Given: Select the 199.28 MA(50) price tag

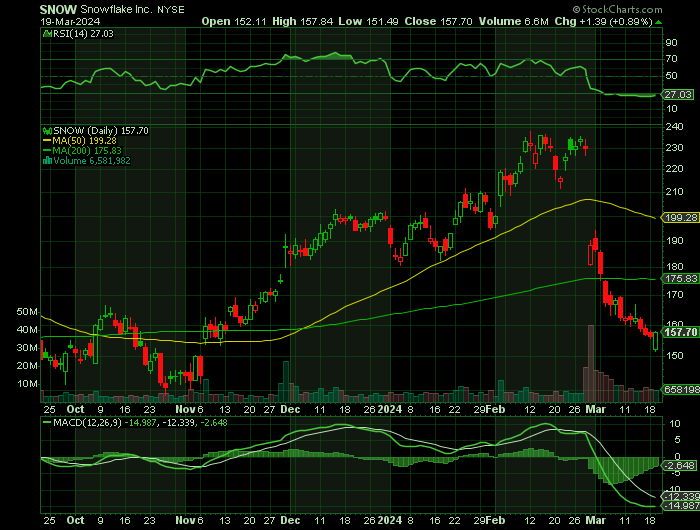Looking at the screenshot, I should click(679, 217).
